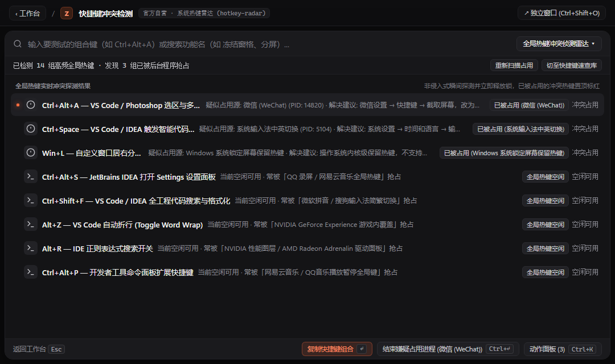This screenshot has width=615, height=364.
Task: Click the terminal icon on the Ctrl+Alt+P row
Action: pyautogui.click(x=31, y=272)
